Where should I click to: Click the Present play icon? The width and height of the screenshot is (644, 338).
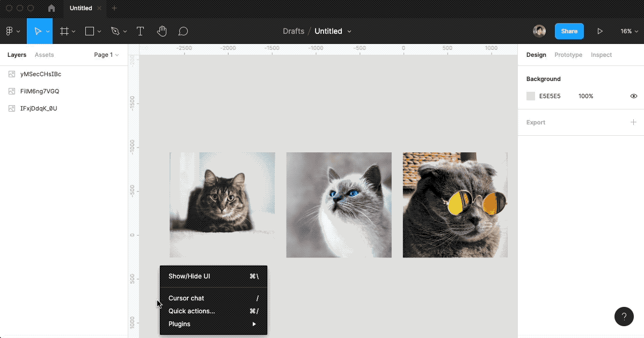[600, 31]
